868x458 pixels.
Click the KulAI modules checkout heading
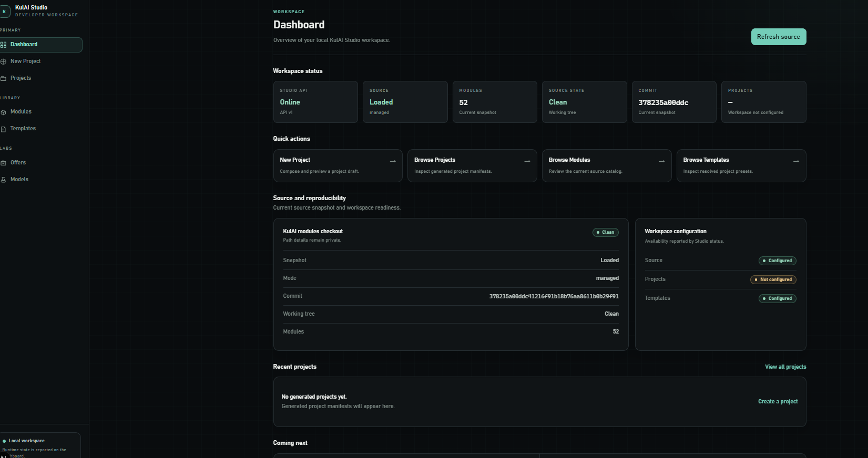[x=313, y=232]
